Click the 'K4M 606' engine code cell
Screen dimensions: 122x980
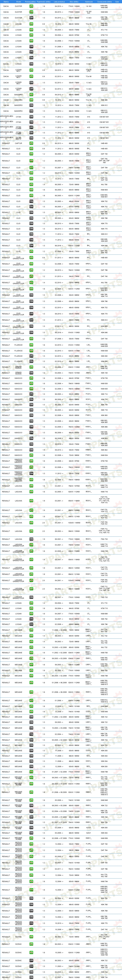[x=104, y=12]
